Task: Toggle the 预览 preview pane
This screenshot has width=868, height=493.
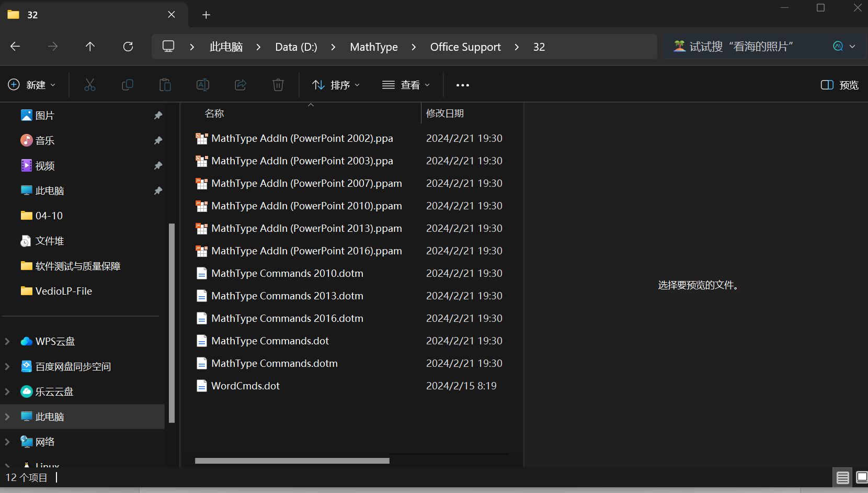Action: click(839, 85)
